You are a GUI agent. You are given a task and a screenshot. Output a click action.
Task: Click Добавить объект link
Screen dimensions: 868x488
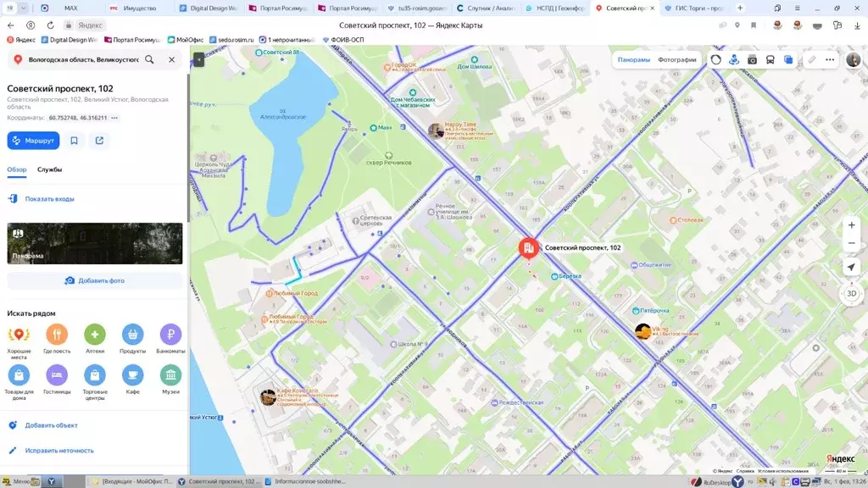pos(51,425)
